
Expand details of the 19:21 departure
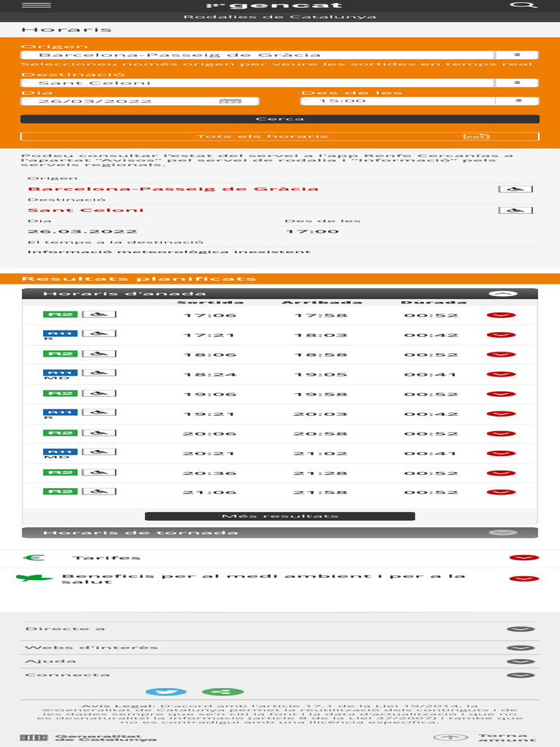[x=501, y=414]
